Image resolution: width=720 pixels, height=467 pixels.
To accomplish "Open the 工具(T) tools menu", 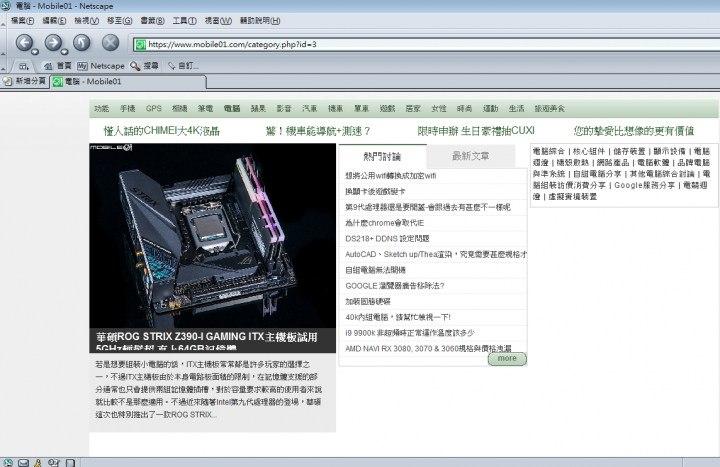I will [185, 21].
